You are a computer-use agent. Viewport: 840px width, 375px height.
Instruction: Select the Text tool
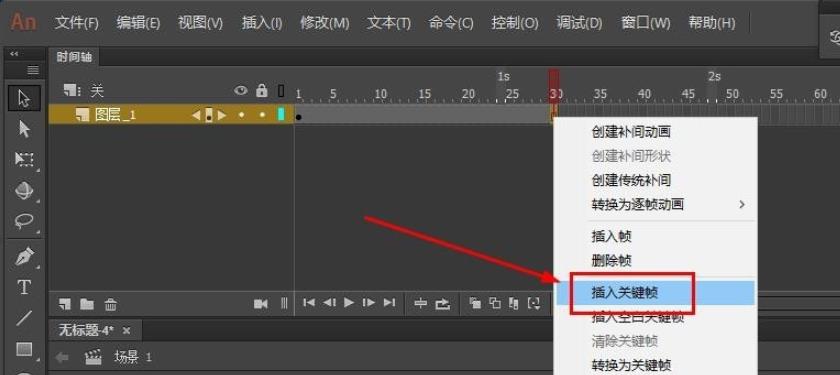(24, 288)
